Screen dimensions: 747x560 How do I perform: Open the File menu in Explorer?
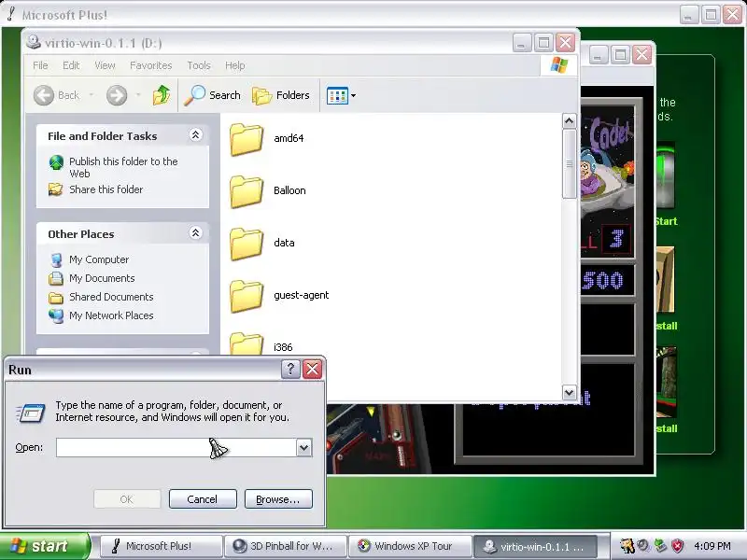pos(40,65)
